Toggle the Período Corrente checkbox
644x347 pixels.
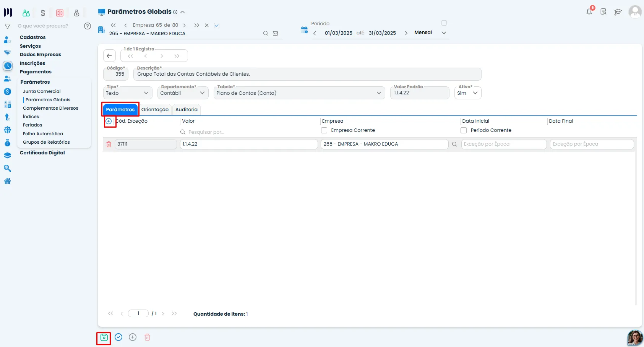point(464,130)
